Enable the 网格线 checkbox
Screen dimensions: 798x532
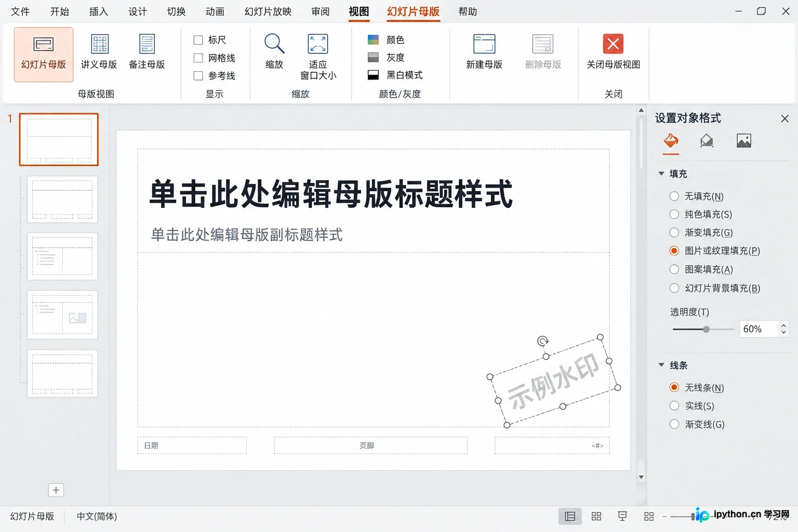click(x=198, y=58)
